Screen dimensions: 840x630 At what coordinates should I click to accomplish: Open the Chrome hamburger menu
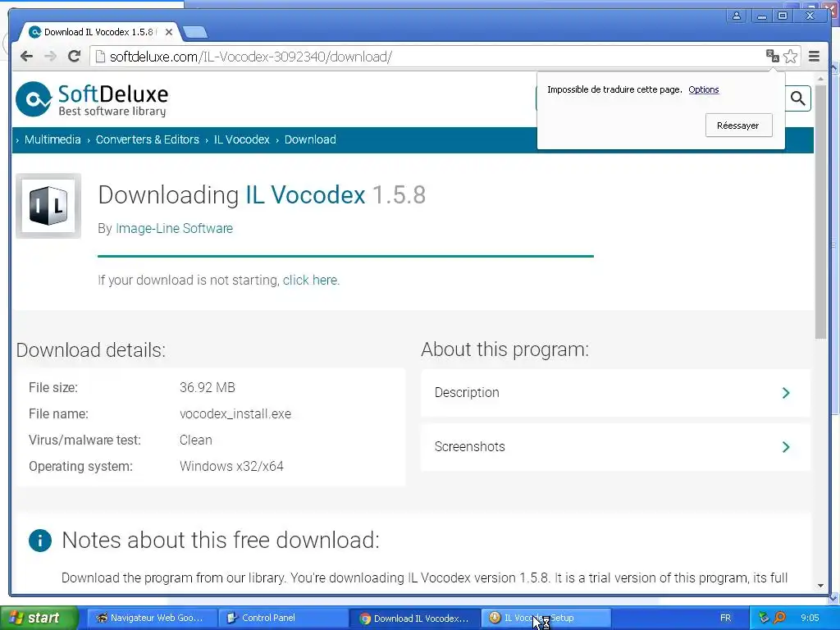(x=814, y=57)
